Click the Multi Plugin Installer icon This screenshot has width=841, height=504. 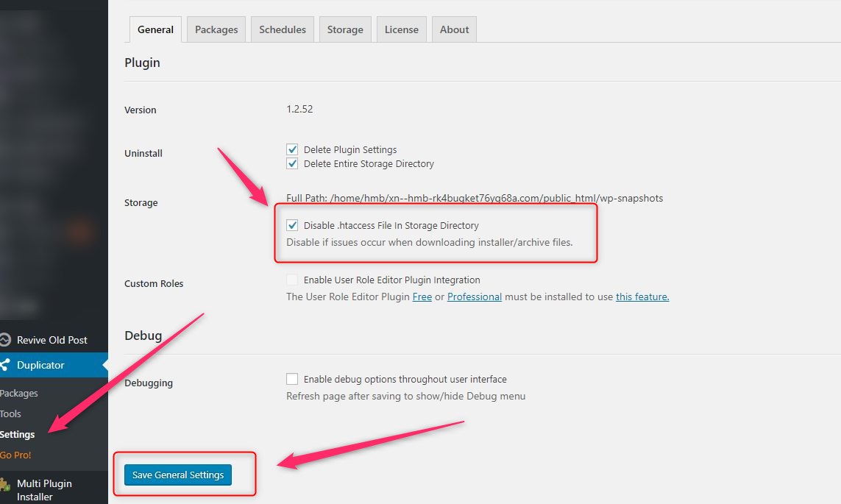5,485
